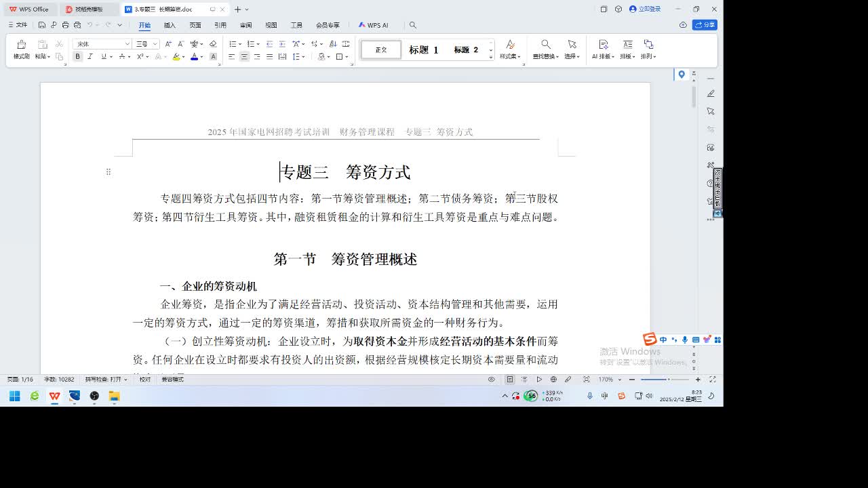868x488 pixels.
Task: Decrease font size with the A- icon
Action: pyautogui.click(x=181, y=44)
